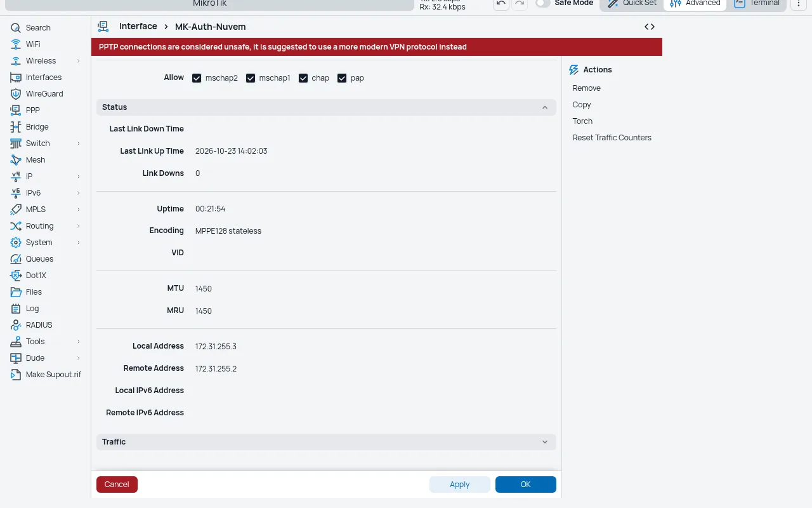Select the Interfaces icon in sidebar
Image resolution: width=812 pixels, height=508 pixels.
(x=16, y=77)
